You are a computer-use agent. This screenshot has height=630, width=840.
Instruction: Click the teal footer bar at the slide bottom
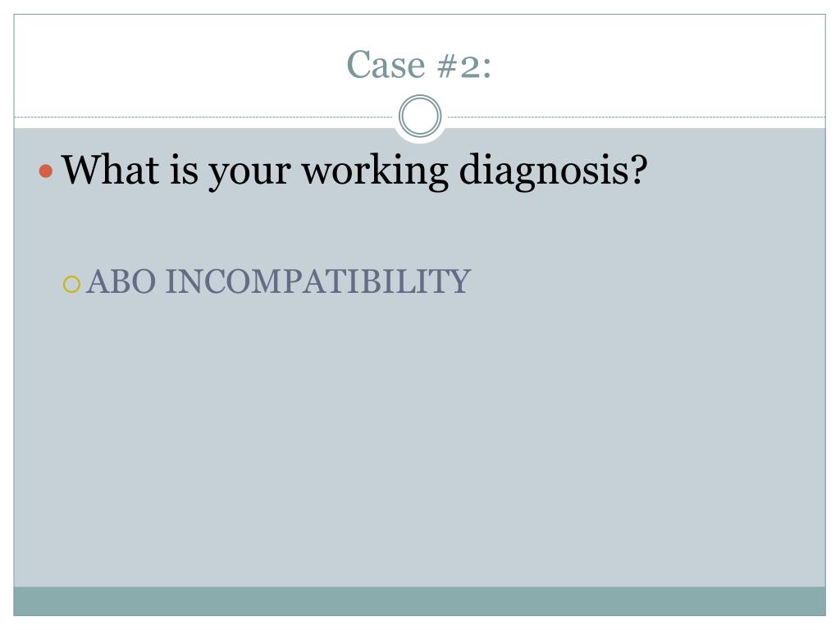pos(419,601)
